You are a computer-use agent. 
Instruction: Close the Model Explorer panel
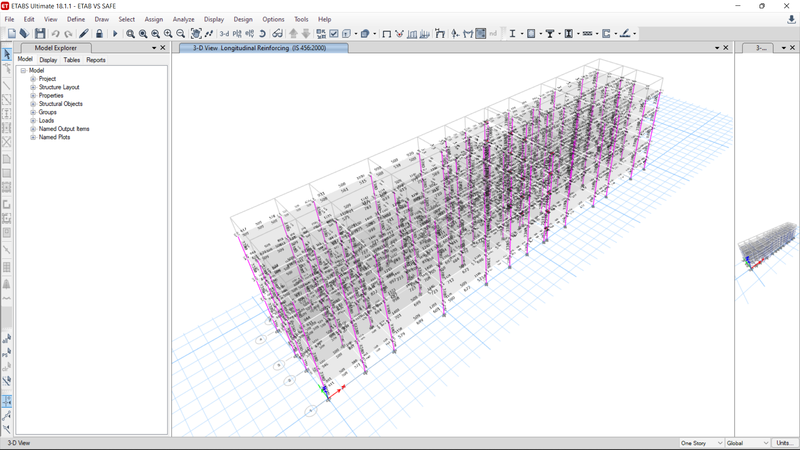pos(163,47)
